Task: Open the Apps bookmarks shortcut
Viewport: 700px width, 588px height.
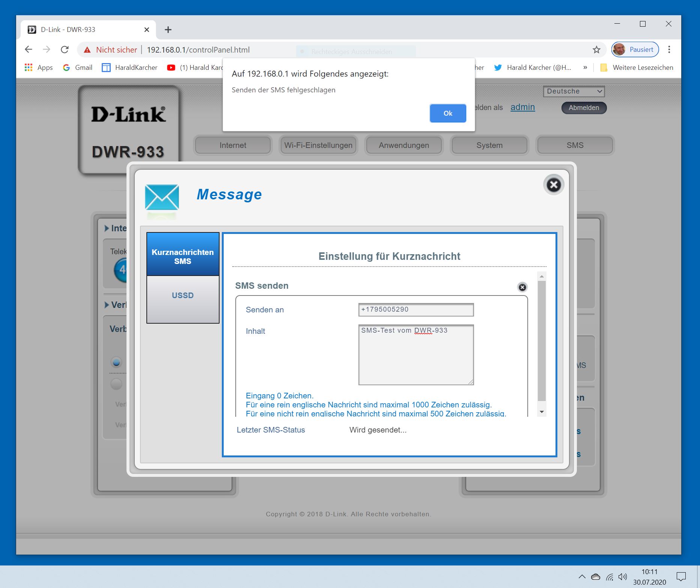Action: pos(39,68)
